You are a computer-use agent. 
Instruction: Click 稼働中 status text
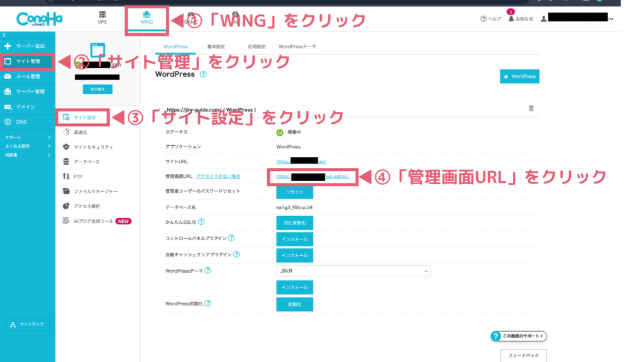(x=294, y=132)
